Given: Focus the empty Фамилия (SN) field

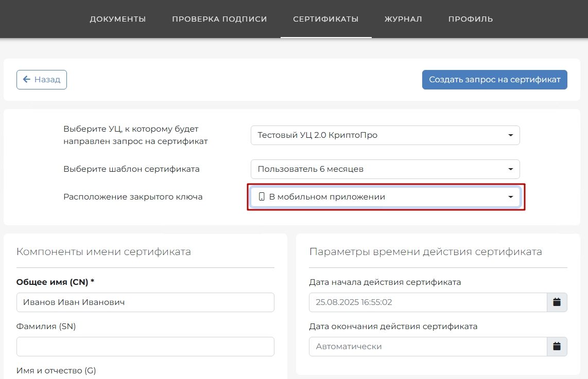Looking at the screenshot, I should point(145,347).
